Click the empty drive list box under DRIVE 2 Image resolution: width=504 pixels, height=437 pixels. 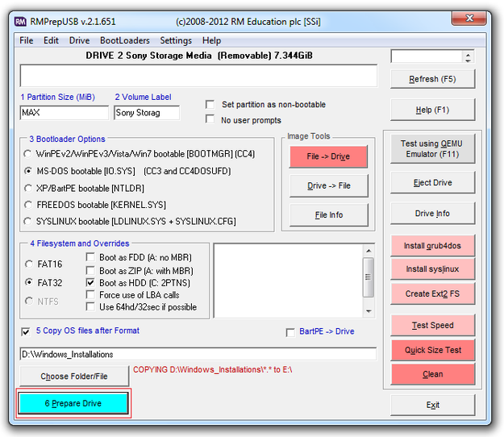coord(198,76)
